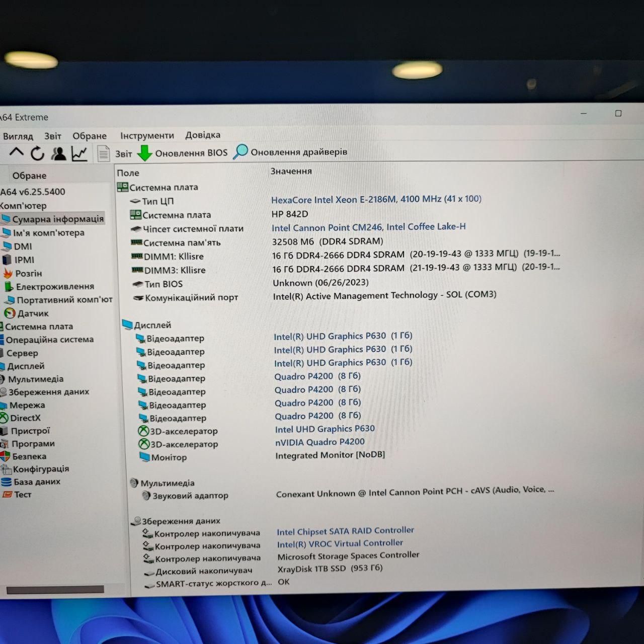Image resolution: width=644 pixels, height=644 pixels.
Task: Click the DirectX Xbox-style icon
Action: pyautogui.click(x=4, y=418)
